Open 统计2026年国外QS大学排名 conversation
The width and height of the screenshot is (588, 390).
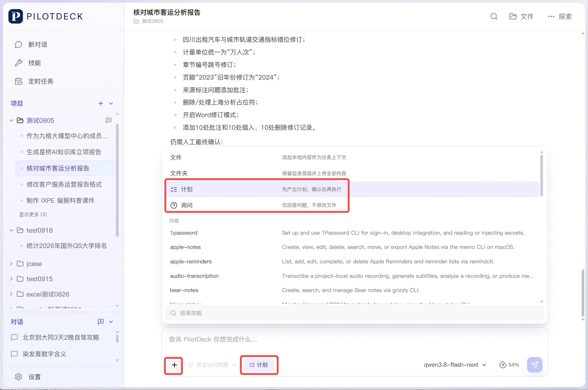click(x=66, y=246)
